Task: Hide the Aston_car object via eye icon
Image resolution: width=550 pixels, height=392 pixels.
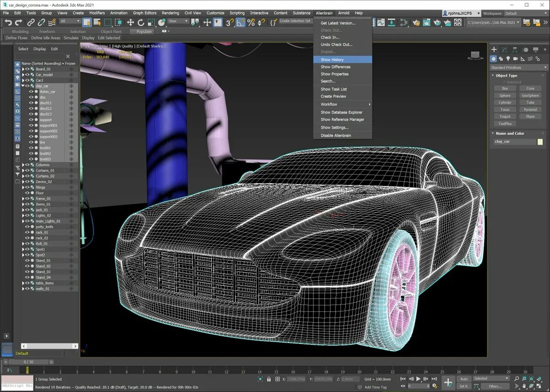Action: point(31,92)
